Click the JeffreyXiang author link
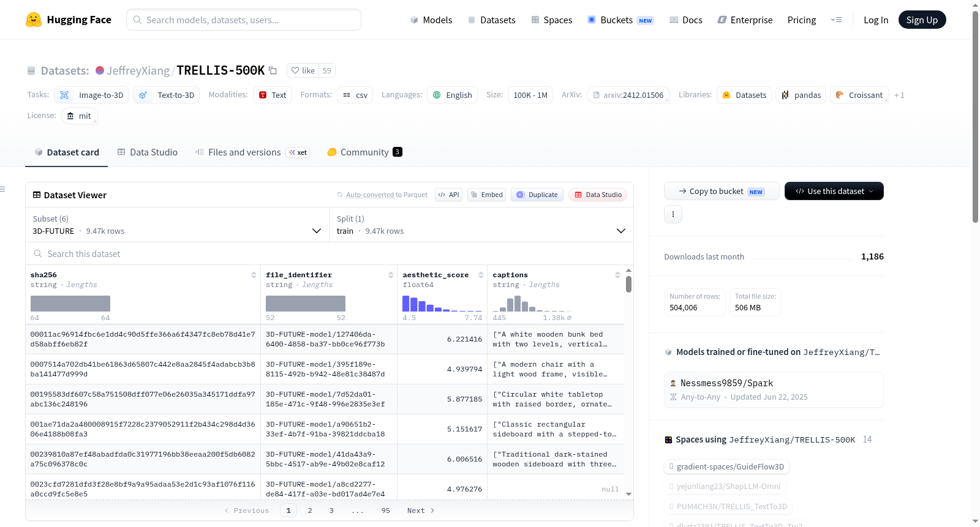Image resolution: width=980 pixels, height=527 pixels. coord(138,71)
